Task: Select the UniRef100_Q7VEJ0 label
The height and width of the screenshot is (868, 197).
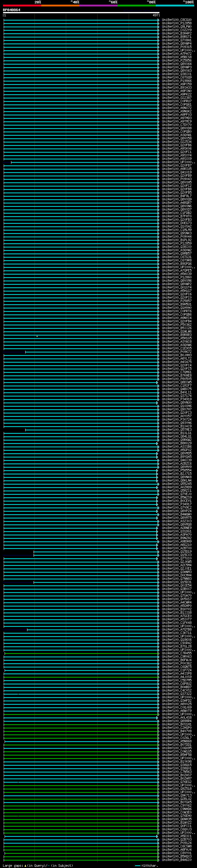Action: tap(176, 494)
